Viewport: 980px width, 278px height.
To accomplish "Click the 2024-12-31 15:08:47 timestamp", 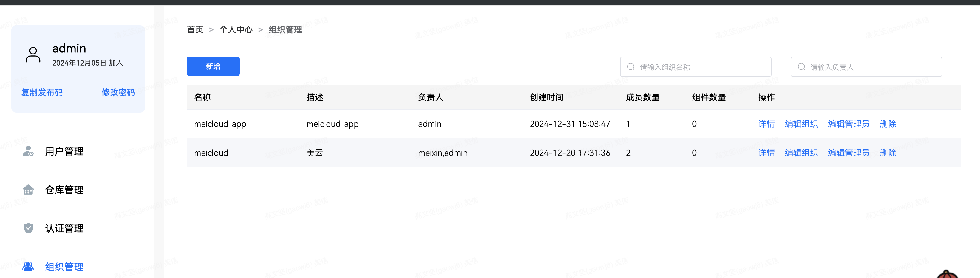I will [x=570, y=124].
